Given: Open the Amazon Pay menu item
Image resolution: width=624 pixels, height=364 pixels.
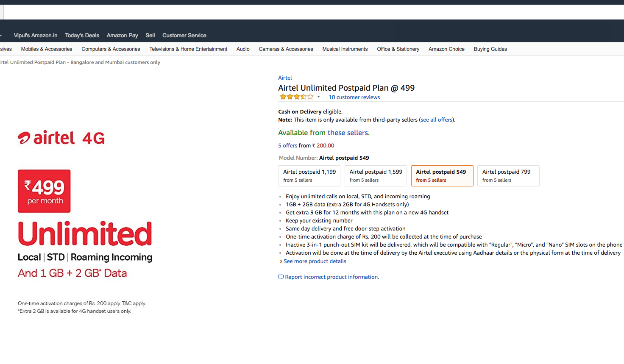Looking at the screenshot, I should point(122,36).
